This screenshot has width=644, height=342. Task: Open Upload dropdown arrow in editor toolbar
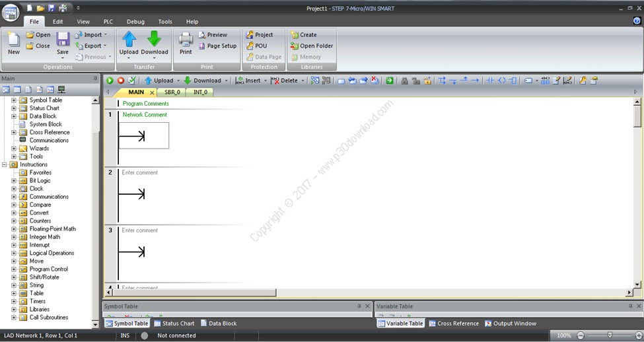tap(178, 81)
